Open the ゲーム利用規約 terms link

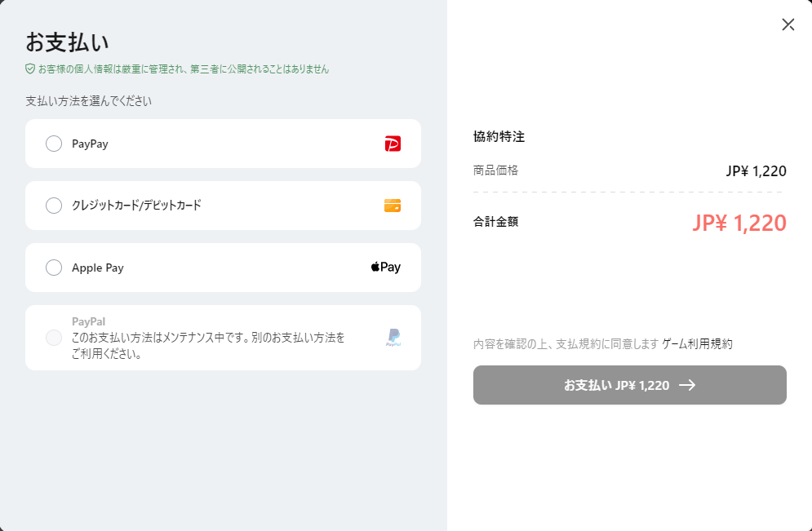point(697,344)
